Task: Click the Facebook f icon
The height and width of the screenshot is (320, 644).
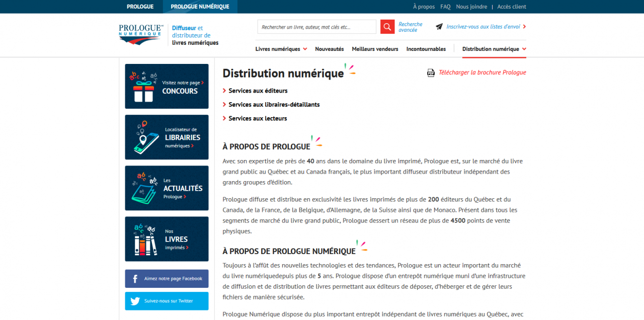Action: click(135, 279)
